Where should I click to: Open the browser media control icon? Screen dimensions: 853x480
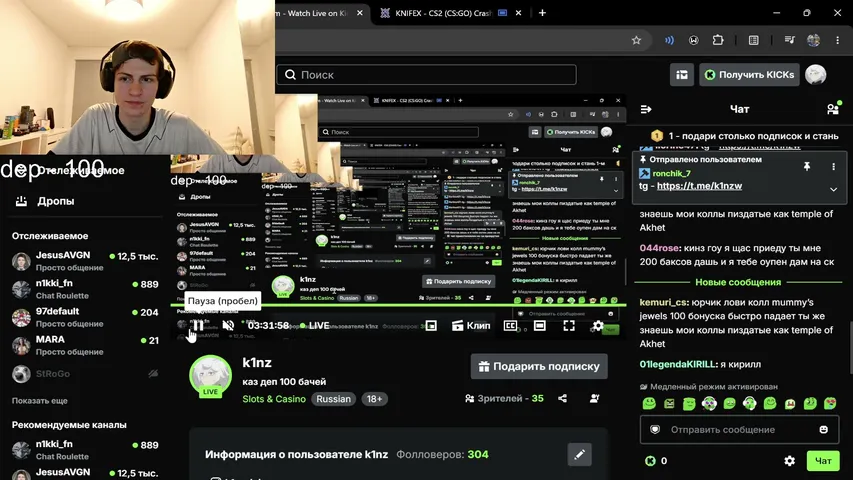[789, 40]
